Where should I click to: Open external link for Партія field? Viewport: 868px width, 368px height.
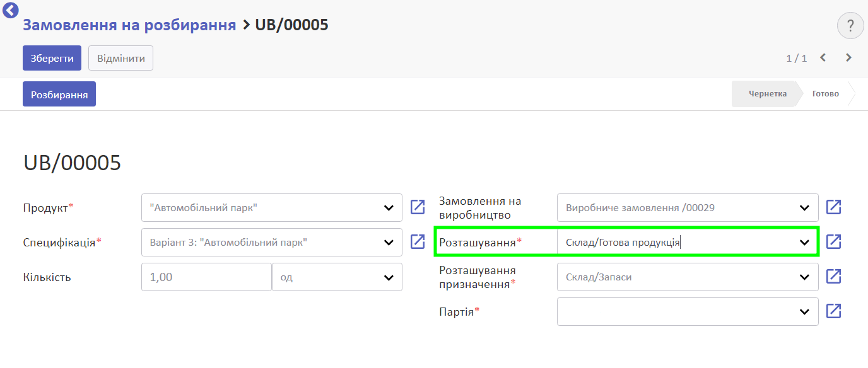834,311
